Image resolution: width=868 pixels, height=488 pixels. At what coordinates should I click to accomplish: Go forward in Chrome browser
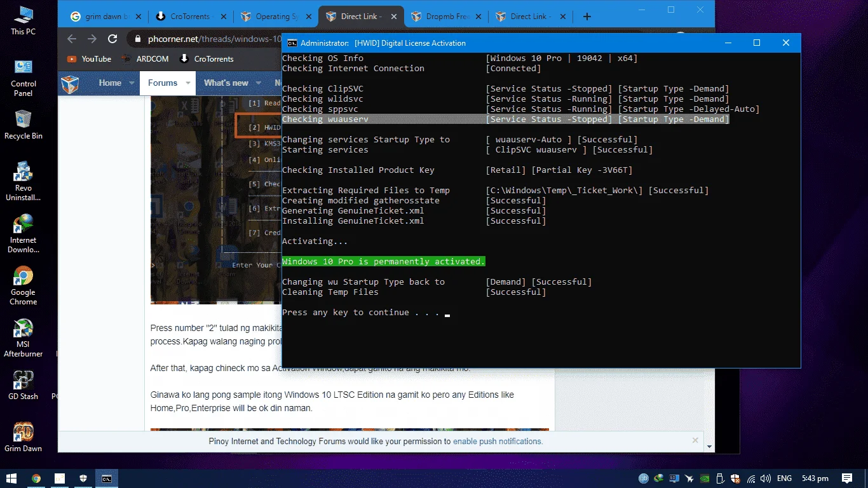pyautogui.click(x=92, y=39)
